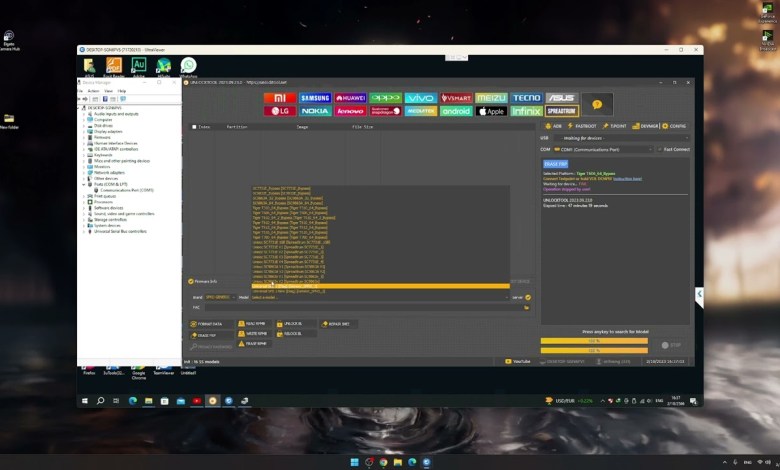Enable the Fast Connect checkbox

click(x=661, y=149)
